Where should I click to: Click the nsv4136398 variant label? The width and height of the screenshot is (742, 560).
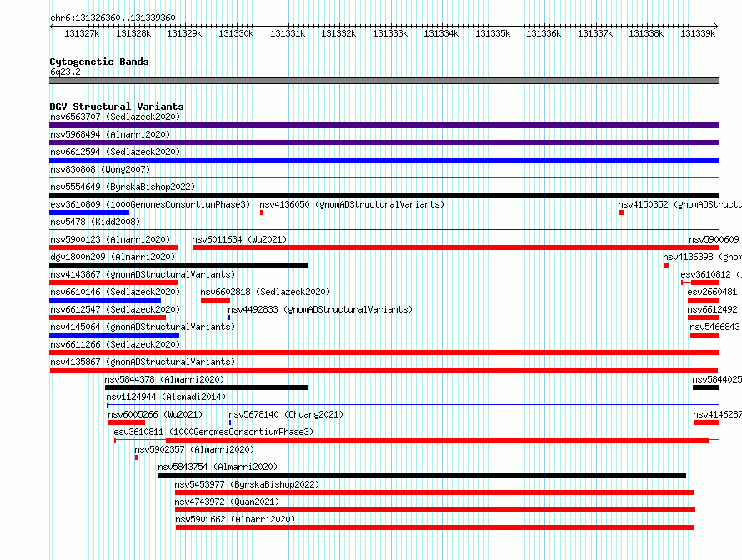pos(702,257)
